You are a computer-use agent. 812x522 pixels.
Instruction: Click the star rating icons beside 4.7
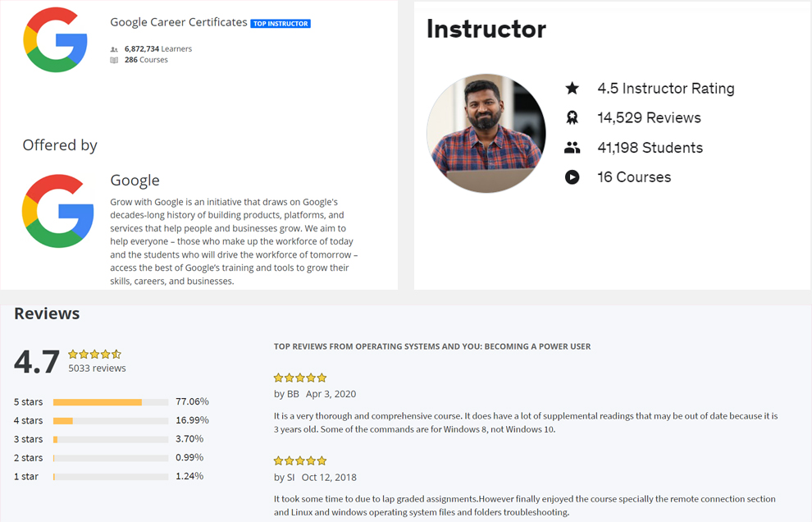click(x=95, y=355)
